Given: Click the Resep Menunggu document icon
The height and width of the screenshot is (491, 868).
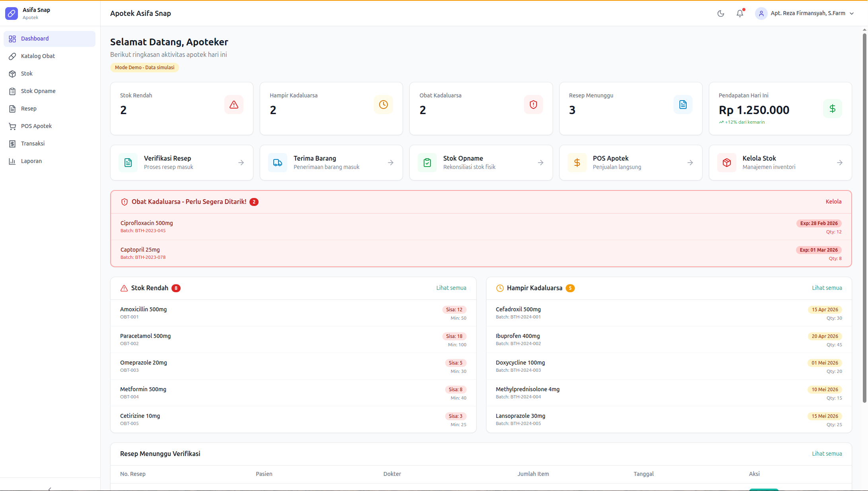Looking at the screenshot, I should tap(683, 105).
